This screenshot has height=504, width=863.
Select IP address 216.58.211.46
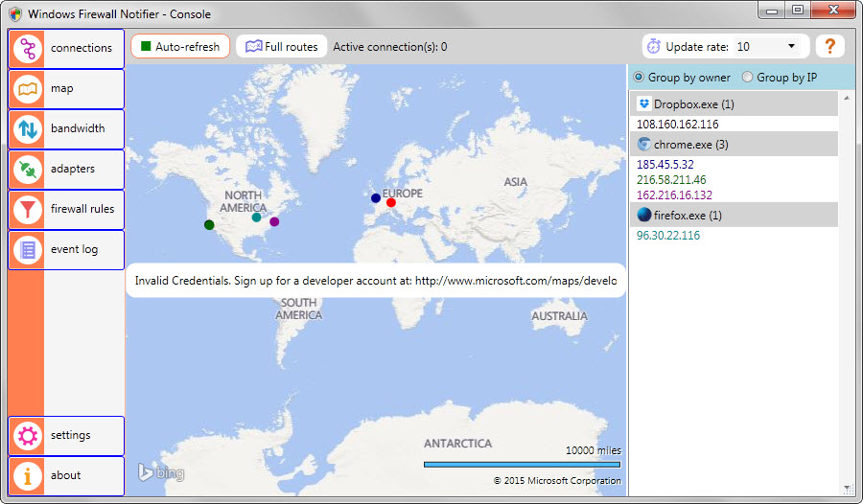click(671, 179)
